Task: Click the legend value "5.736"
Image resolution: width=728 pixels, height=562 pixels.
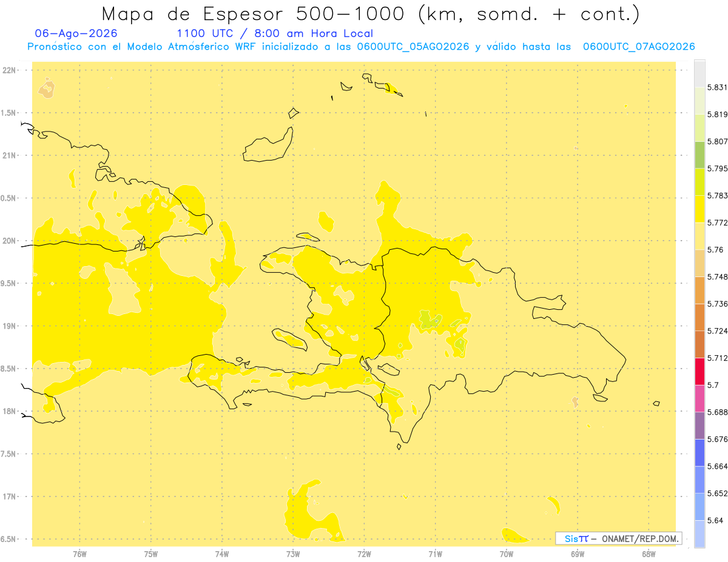Action: tap(718, 304)
